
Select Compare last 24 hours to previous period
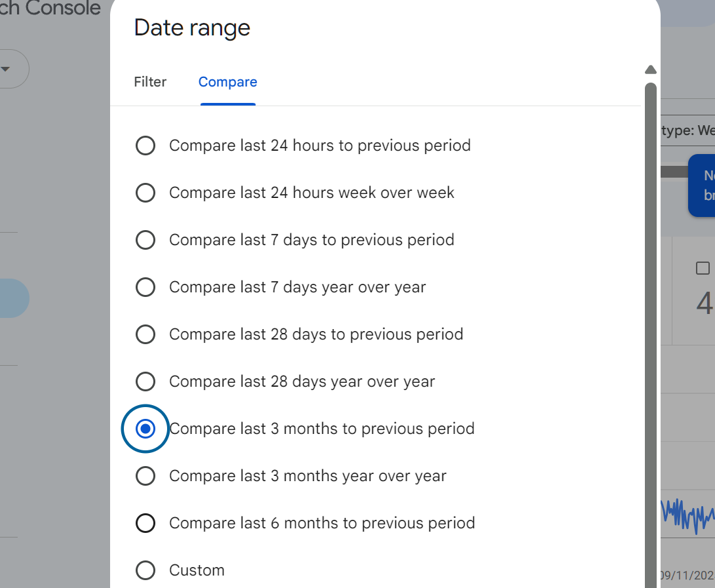(145, 146)
